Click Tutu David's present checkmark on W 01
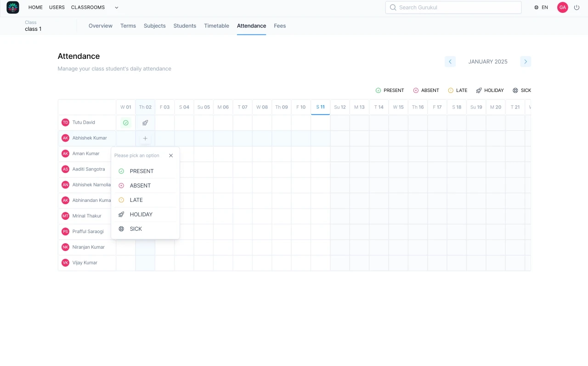 126,123
